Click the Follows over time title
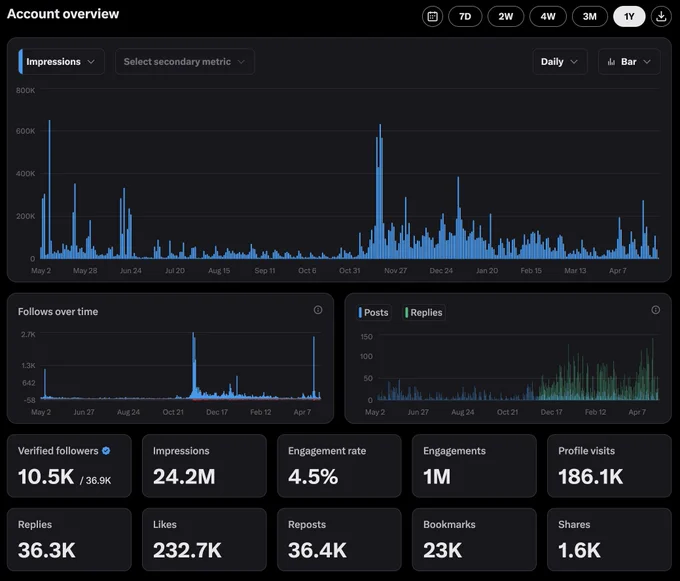The height and width of the screenshot is (581, 680). (58, 311)
